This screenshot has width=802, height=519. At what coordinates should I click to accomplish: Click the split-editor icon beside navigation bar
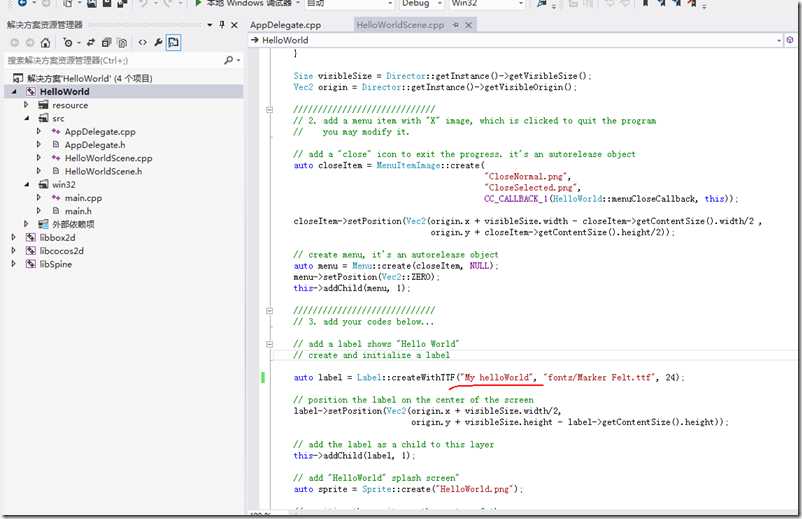tap(790, 40)
